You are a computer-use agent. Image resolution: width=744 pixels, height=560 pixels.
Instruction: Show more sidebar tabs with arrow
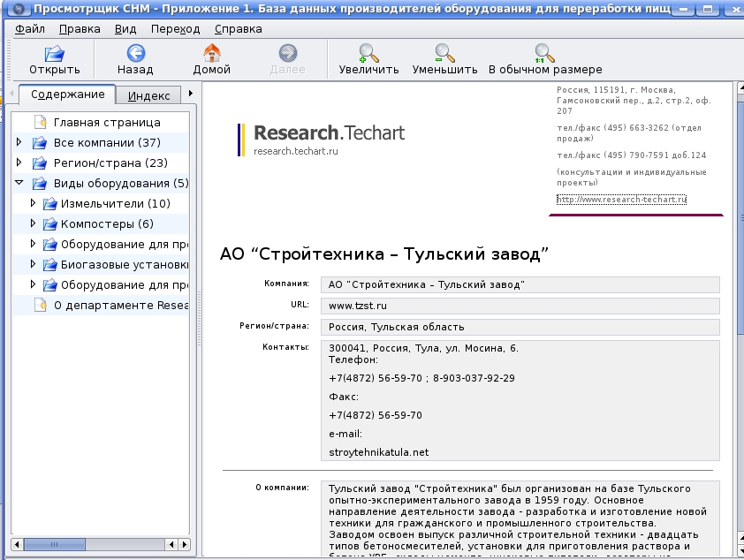click(190, 94)
